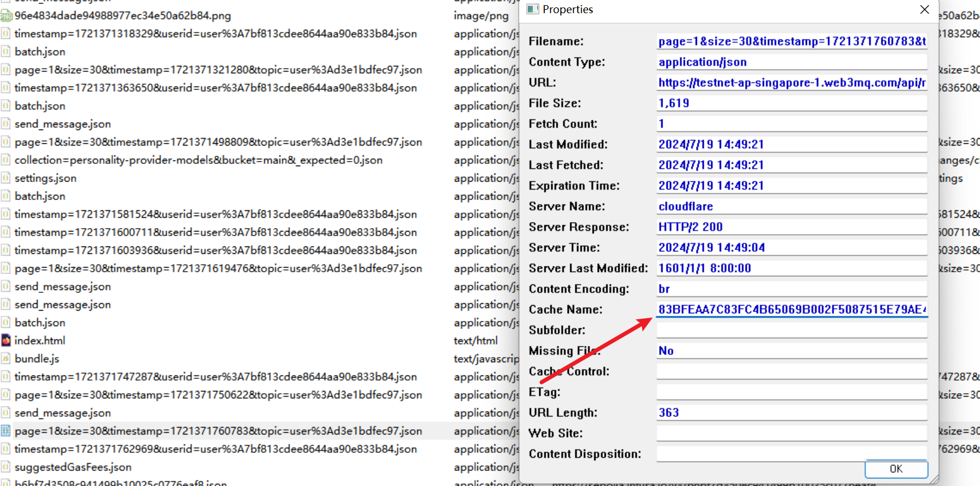
Task: Click the Properties dialog title bar icon
Action: coord(532,9)
